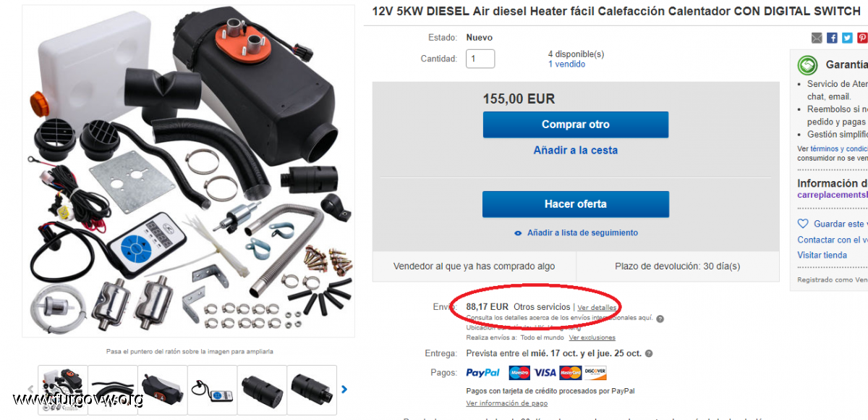
Task: Click the Comprar otro button
Action: pyautogui.click(x=576, y=125)
